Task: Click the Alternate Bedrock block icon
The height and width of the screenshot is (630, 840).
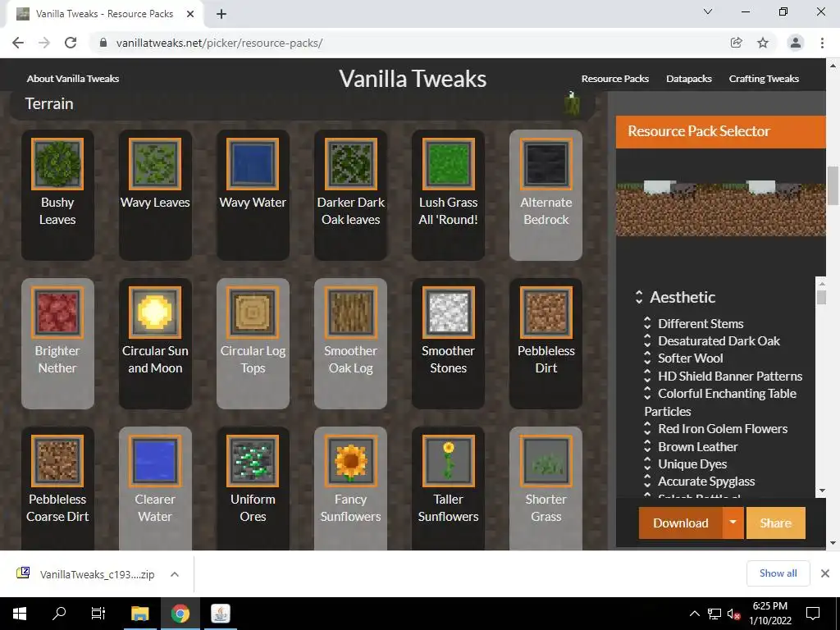Action: pos(546,164)
